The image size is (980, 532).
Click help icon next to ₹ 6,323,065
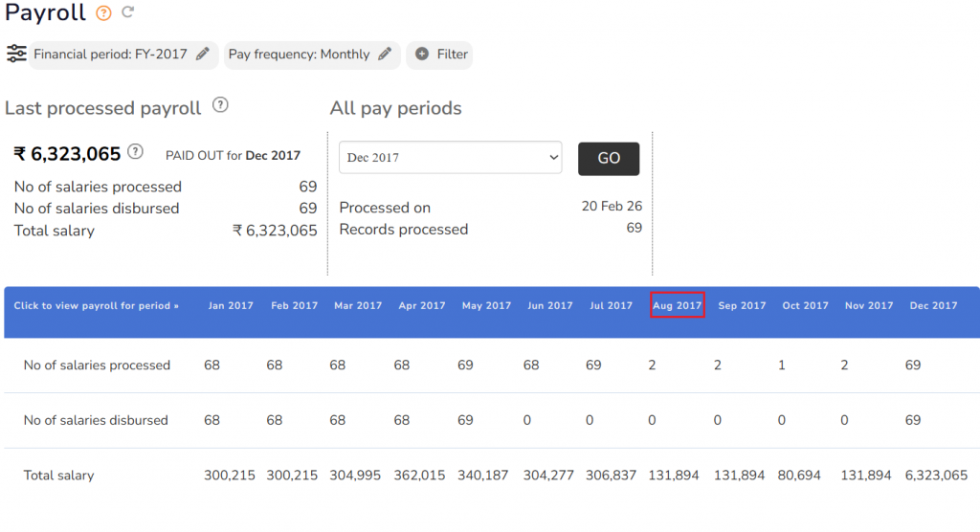pyautogui.click(x=136, y=151)
